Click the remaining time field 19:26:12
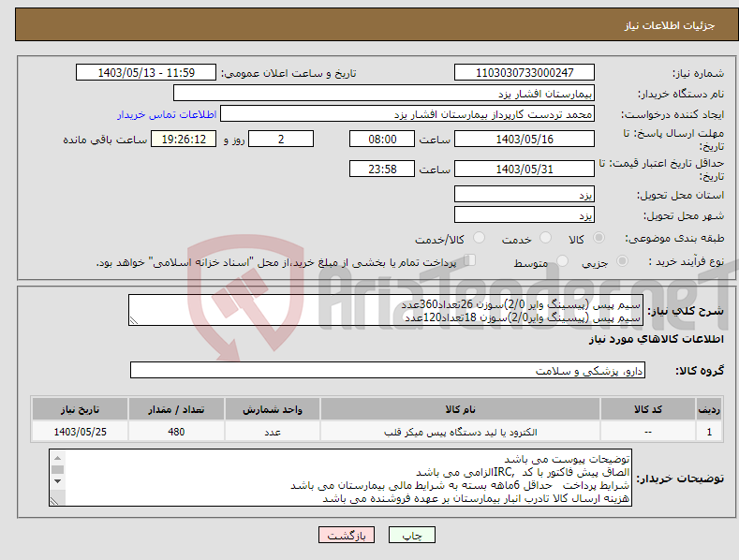Image resolution: width=739 pixels, height=560 pixels. pos(184,139)
